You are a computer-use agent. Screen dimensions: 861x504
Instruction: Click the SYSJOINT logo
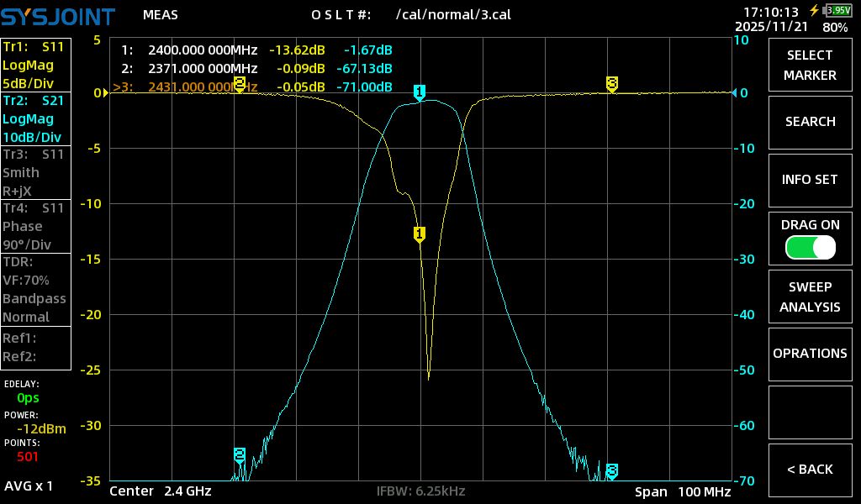57,15
